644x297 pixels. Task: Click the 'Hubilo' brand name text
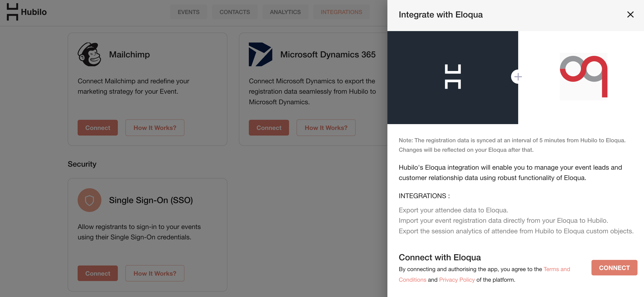34,12
